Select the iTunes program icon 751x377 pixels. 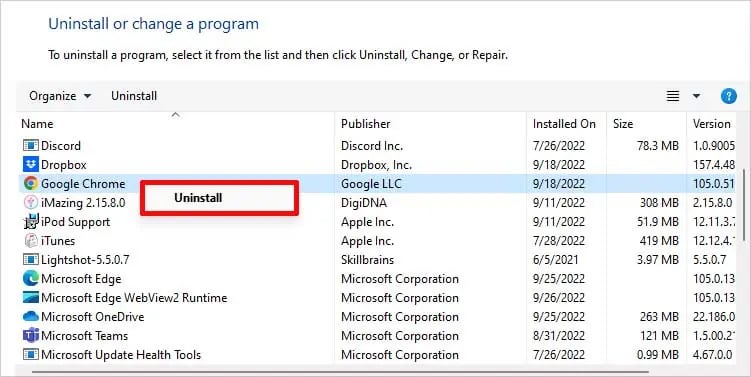31,240
